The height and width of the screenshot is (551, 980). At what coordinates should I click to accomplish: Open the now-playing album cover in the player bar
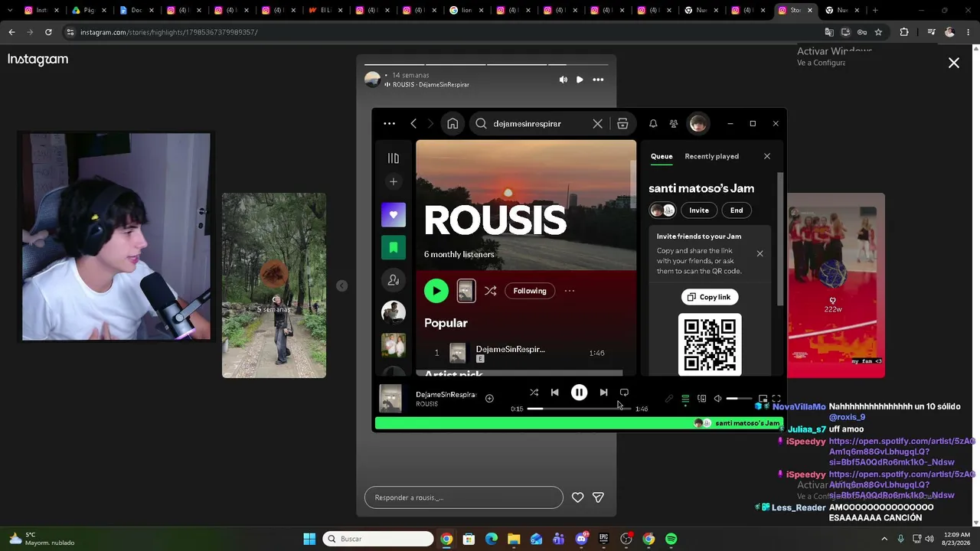coord(390,399)
